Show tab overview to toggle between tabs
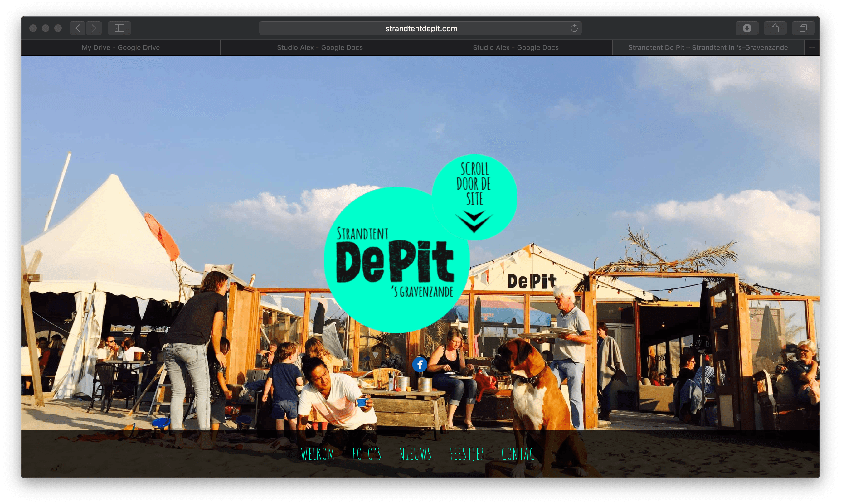Image resolution: width=841 pixels, height=504 pixels. pyautogui.click(x=803, y=28)
